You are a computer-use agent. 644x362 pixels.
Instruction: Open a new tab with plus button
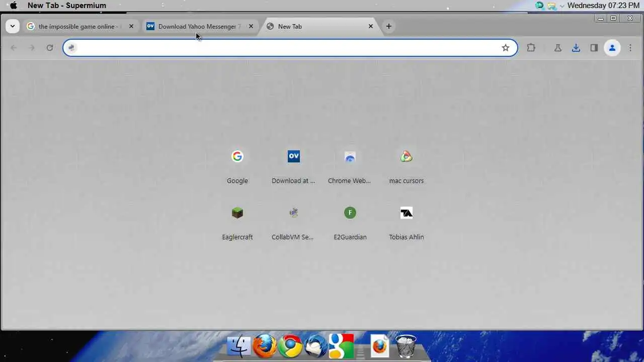tap(388, 26)
